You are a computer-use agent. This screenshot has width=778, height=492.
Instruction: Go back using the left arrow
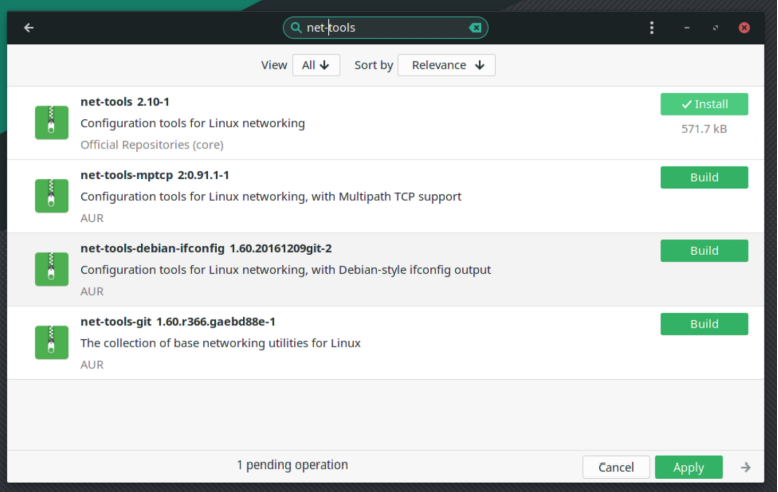29,28
